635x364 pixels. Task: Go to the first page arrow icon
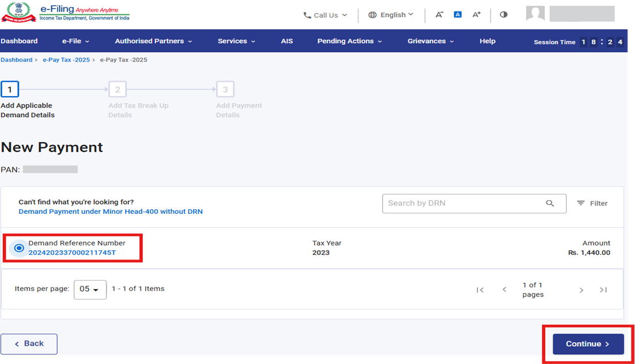(480, 290)
